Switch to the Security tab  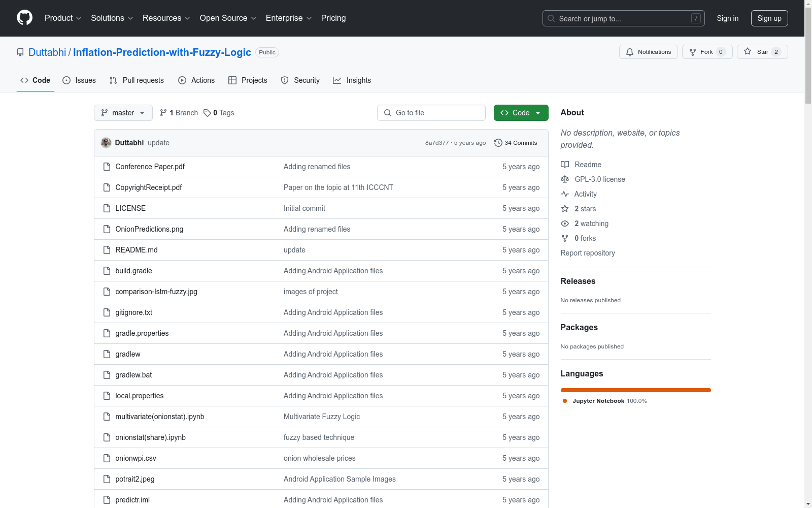300,80
